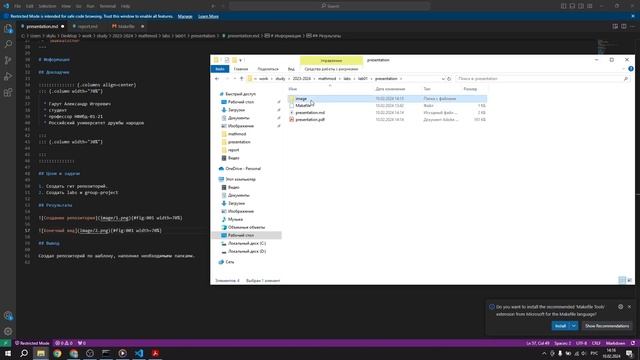The height and width of the screenshot is (360, 640).
Task: Click CRLF line ending in status bar
Action: coord(596,343)
